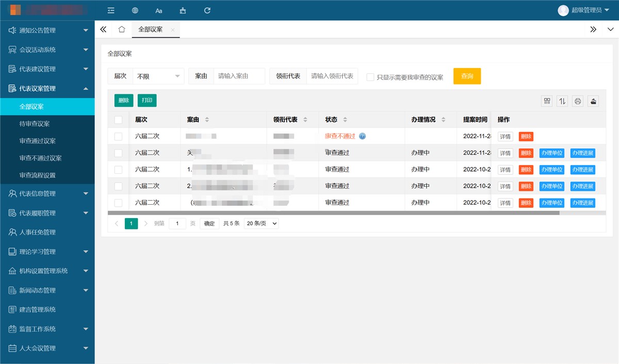Open the column settings icon above the table
The width and height of the screenshot is (619, 364).
546,101
